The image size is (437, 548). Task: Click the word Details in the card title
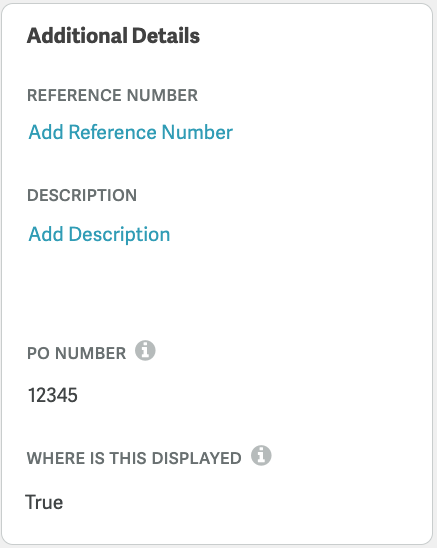click(166, 36)
